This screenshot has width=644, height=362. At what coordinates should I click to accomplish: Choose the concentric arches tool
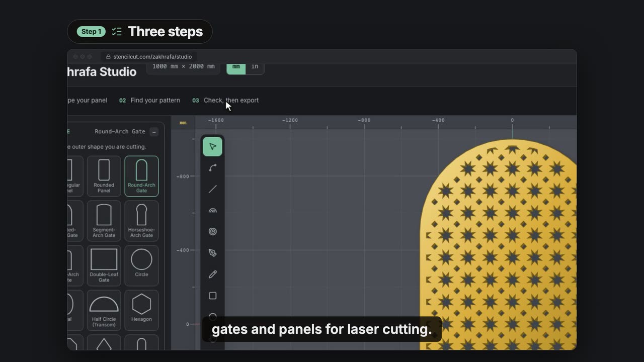[212, 211]
